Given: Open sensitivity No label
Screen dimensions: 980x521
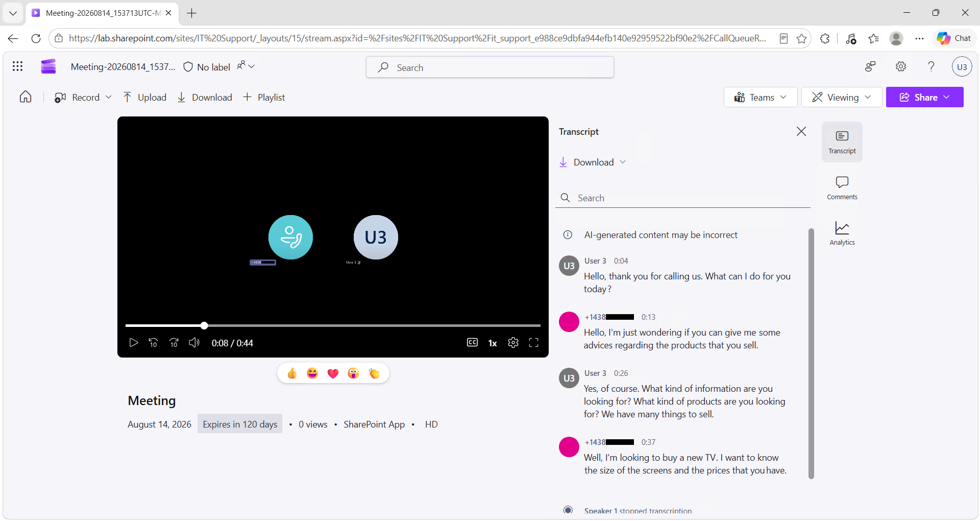Looking at the screenshot, I should (207, 67).
